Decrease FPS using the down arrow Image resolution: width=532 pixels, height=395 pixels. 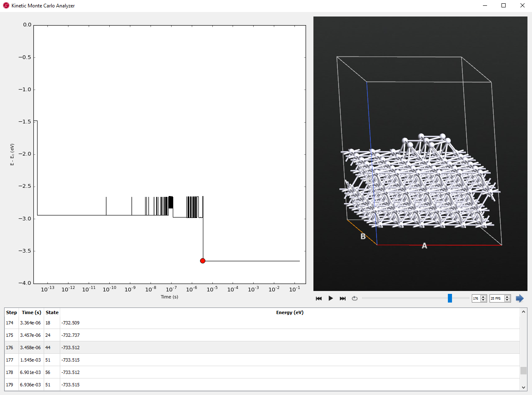point(507,300)
